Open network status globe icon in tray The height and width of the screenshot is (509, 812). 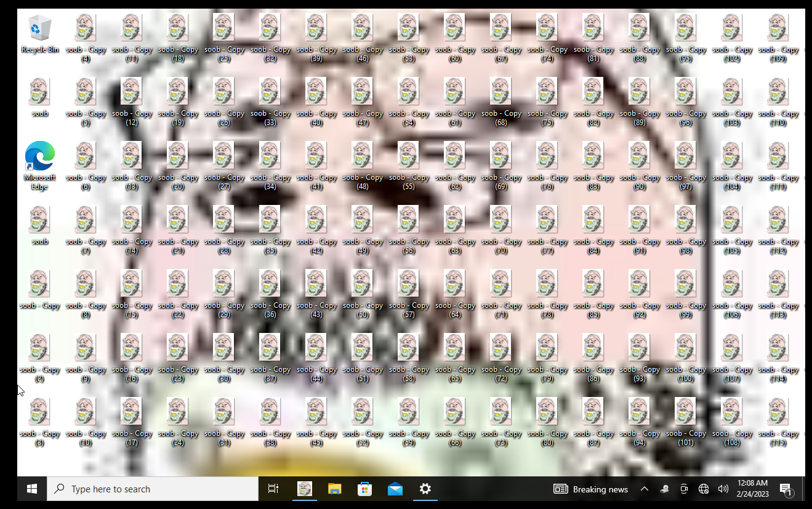(x=704, y=489)
